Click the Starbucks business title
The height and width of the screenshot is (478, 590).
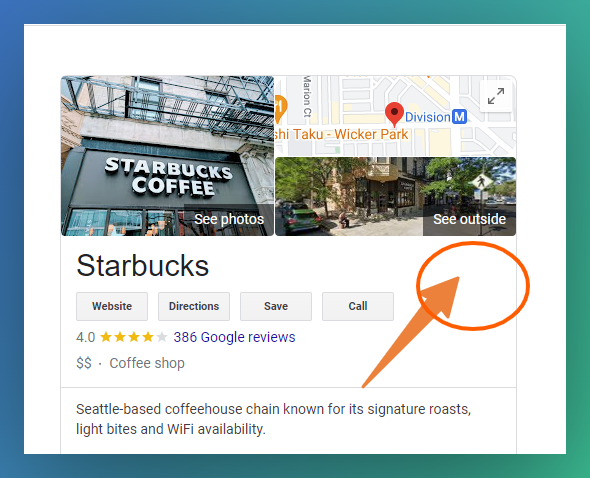[143, 265]
